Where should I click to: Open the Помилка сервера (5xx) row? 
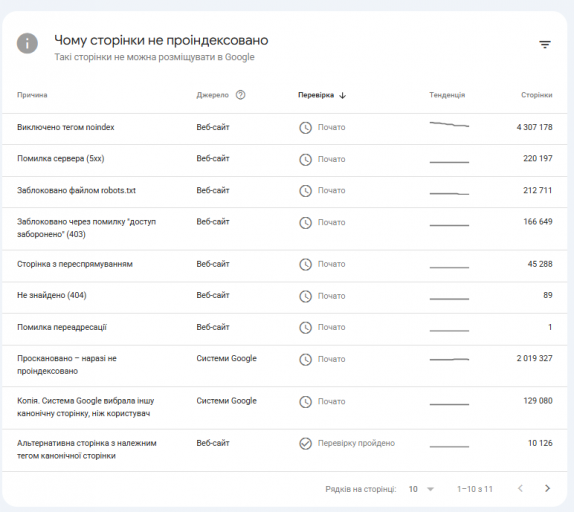pyautogui.click(x=285, y=160)
